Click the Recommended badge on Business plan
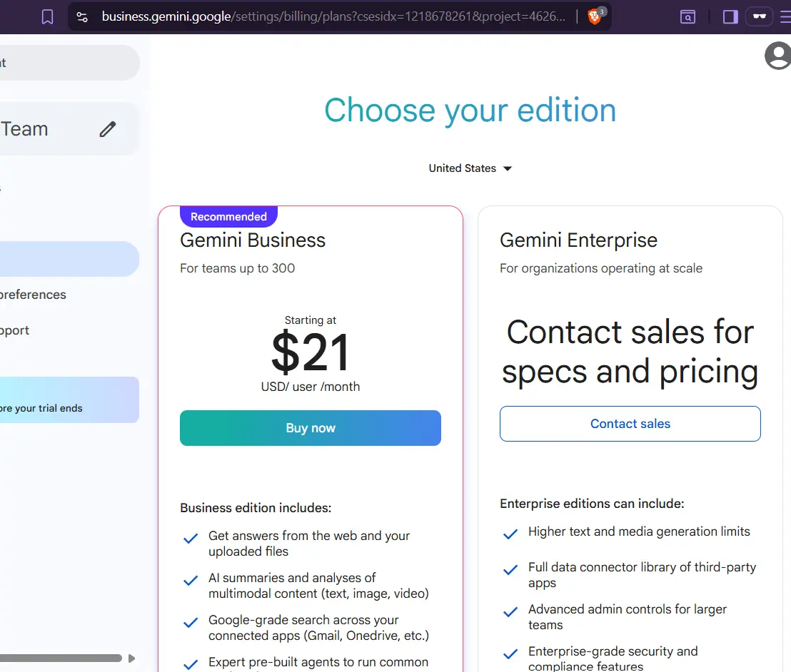Image resolution: width=791 pixels, height=672 pixels. click(x=228, y=216)
